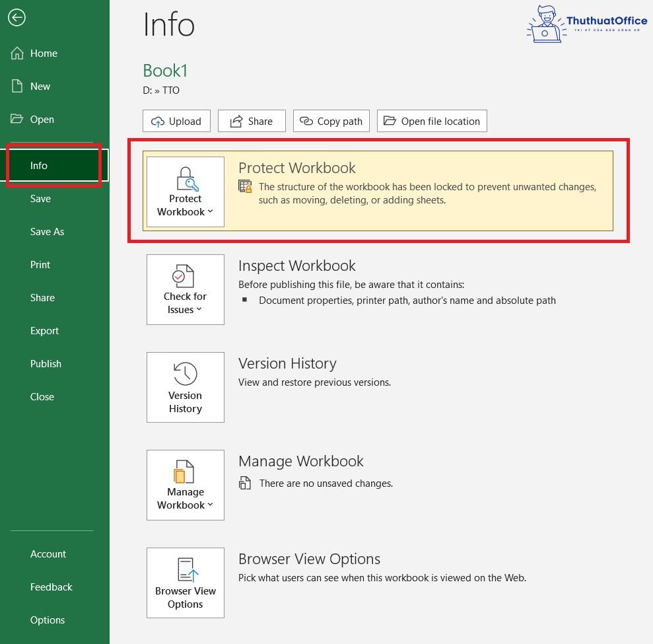Select the Export menu entry
The height and width of the screenshot is (644, 653).
tap(44, 330)
